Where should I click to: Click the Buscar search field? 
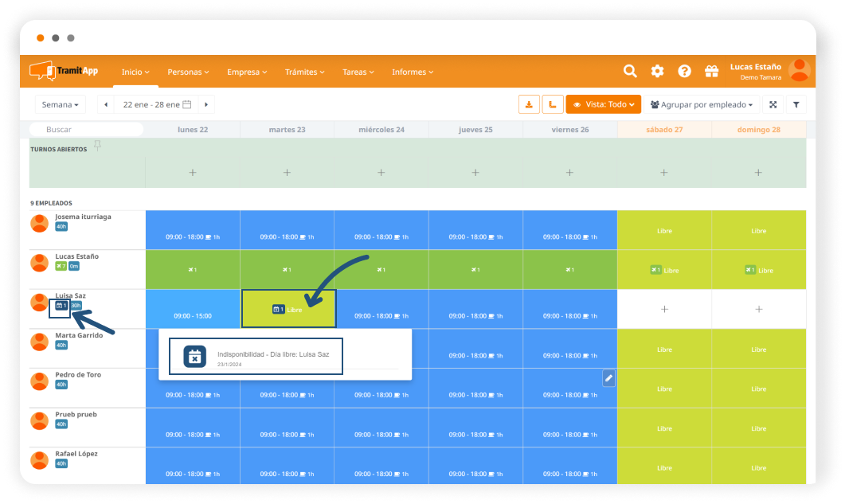pyautogui.click(x=87, y=129)
